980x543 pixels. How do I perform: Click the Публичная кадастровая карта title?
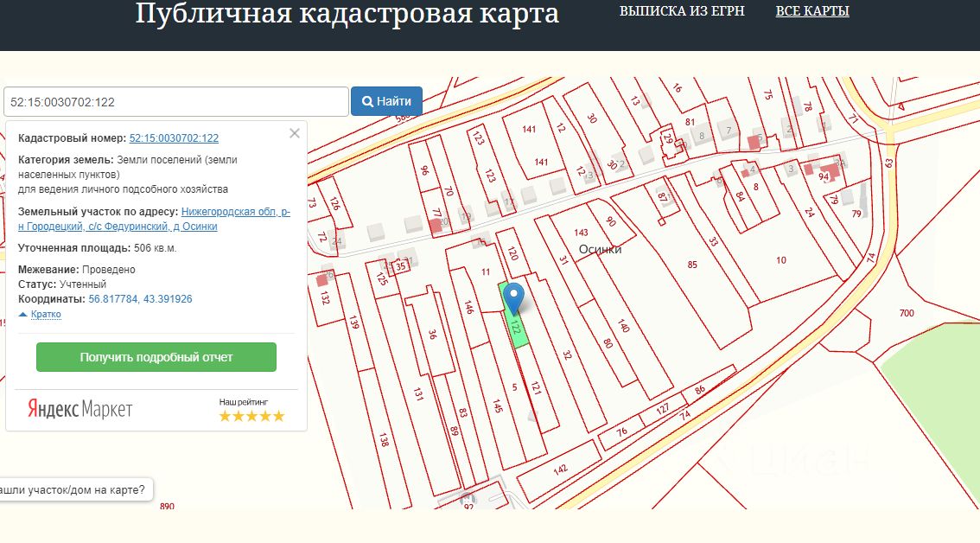[347, 14]
